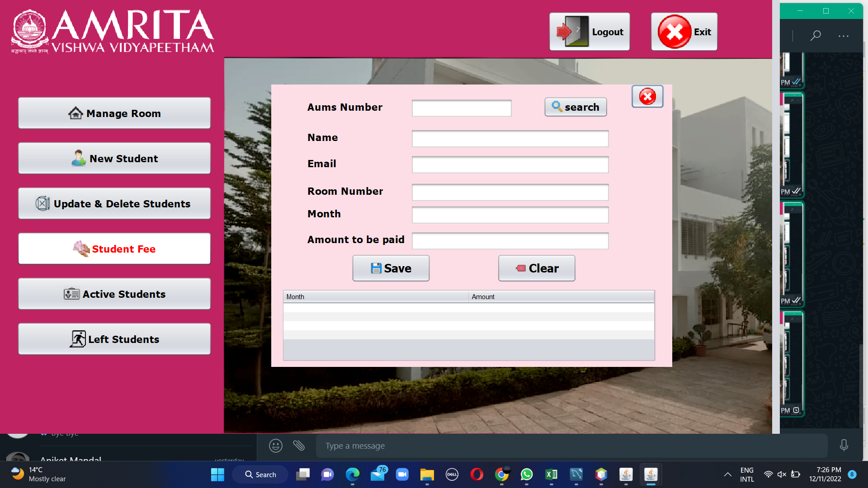Open the New Student page
868x488 pixels.
pyautogui.click(x=114, y=159)
